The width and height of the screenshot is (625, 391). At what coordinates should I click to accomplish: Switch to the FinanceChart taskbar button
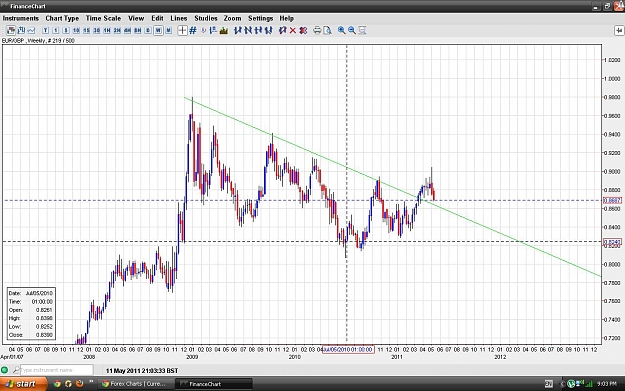[x=215, y=384]
